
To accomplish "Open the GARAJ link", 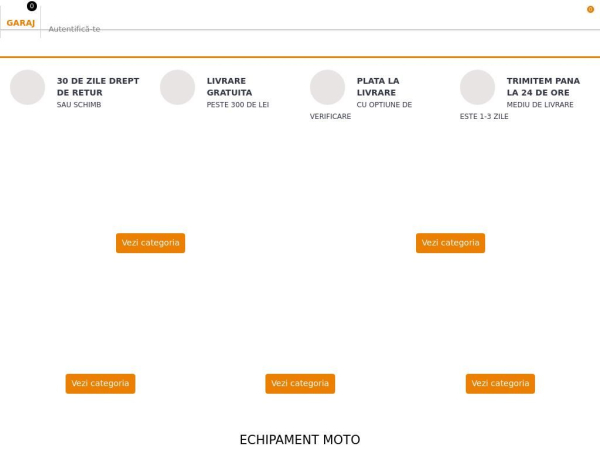I will coord(21,23).
